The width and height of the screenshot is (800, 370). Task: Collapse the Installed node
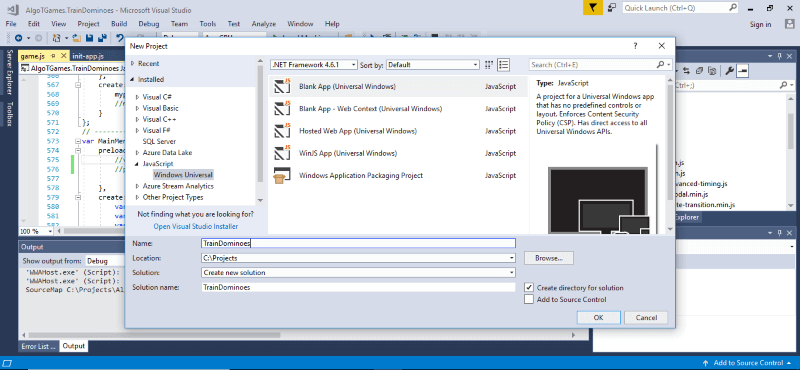click(x=133, y=80)
